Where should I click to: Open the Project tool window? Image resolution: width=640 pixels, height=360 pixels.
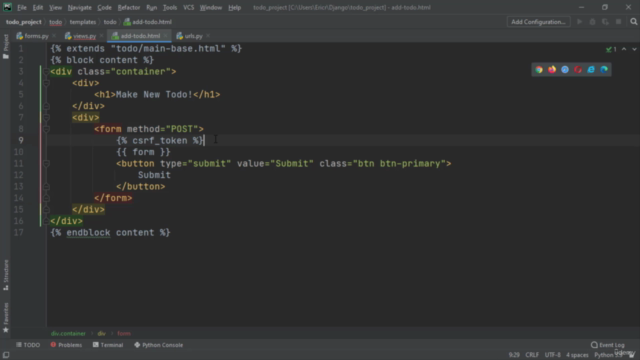[x=6, y=46]
